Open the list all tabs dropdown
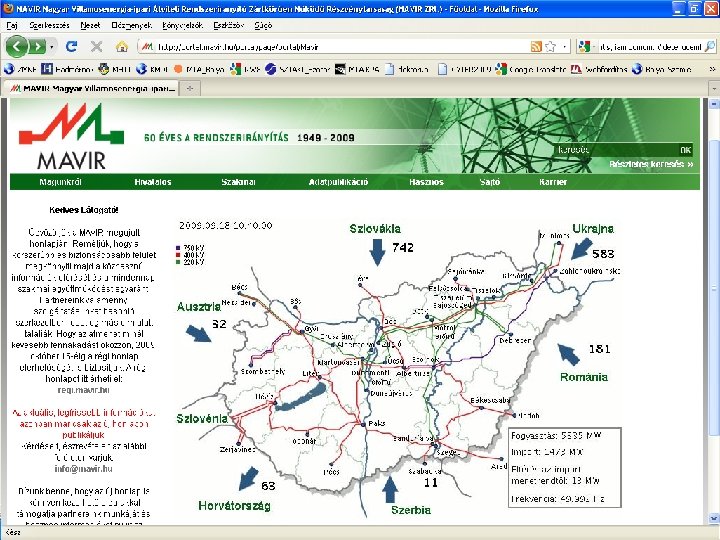Viewport: 720px width, 540px height. coord(714,88)
